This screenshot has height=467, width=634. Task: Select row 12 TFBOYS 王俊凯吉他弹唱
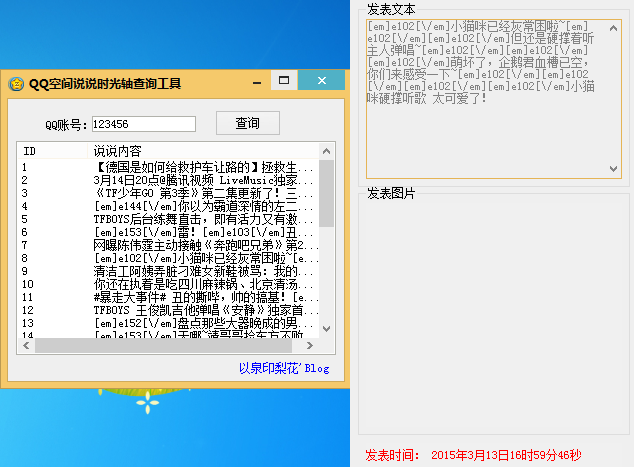point(168,310)
